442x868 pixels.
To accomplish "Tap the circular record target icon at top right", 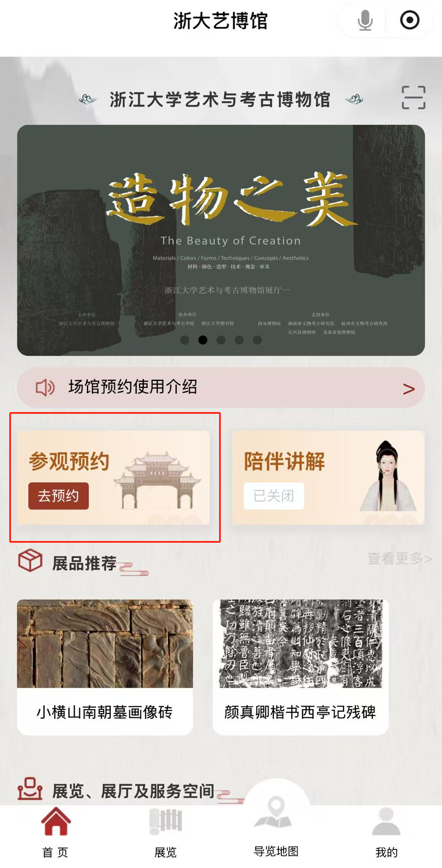I will click(410, 20).
